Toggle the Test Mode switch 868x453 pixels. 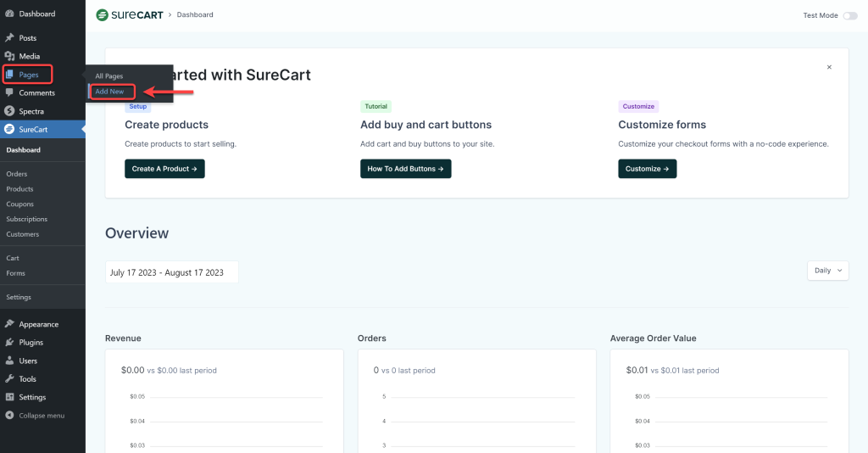coord(850,15)
